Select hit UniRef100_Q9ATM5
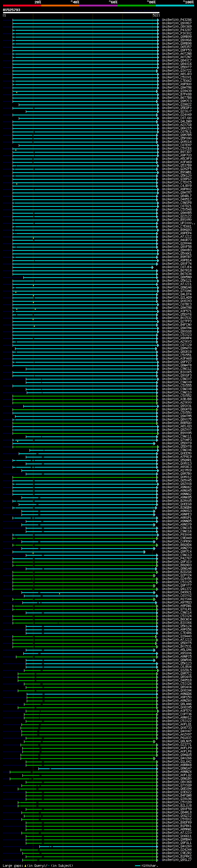The height and width of the screenshot is (868, 197). point(176,416)
